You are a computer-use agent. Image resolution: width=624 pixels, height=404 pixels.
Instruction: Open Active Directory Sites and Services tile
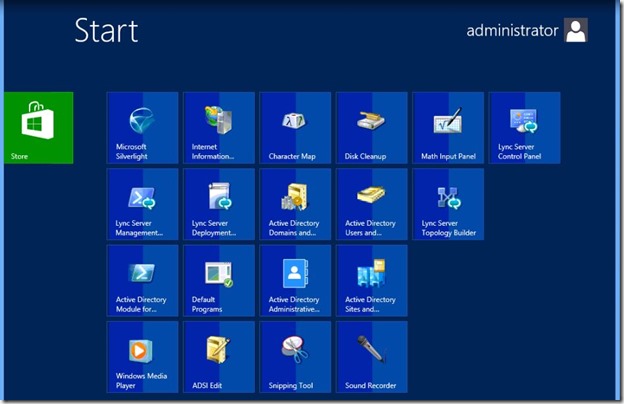point(372,281)
